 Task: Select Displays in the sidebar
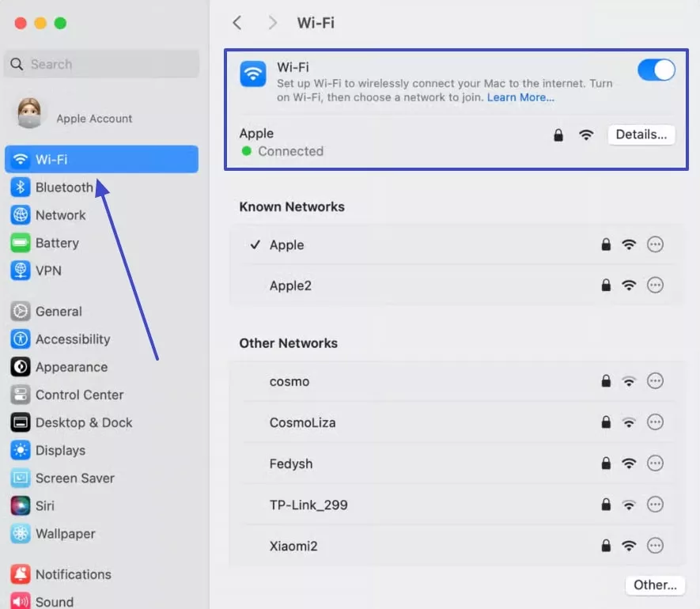click(60, 451)
